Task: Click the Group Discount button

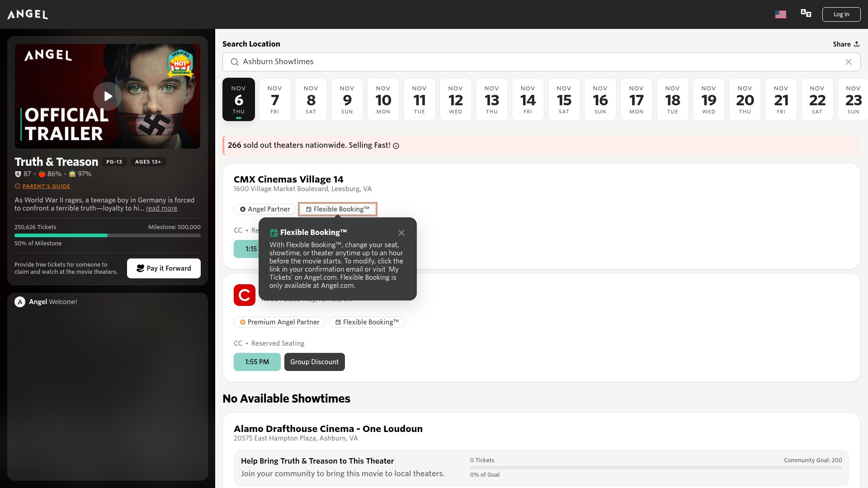Action: point(315,362)
